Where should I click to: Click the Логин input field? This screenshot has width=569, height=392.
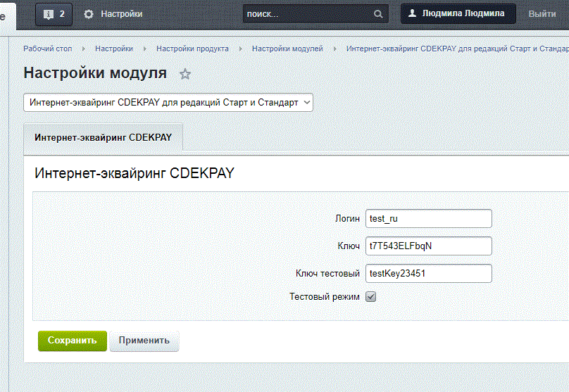[429, 219]
